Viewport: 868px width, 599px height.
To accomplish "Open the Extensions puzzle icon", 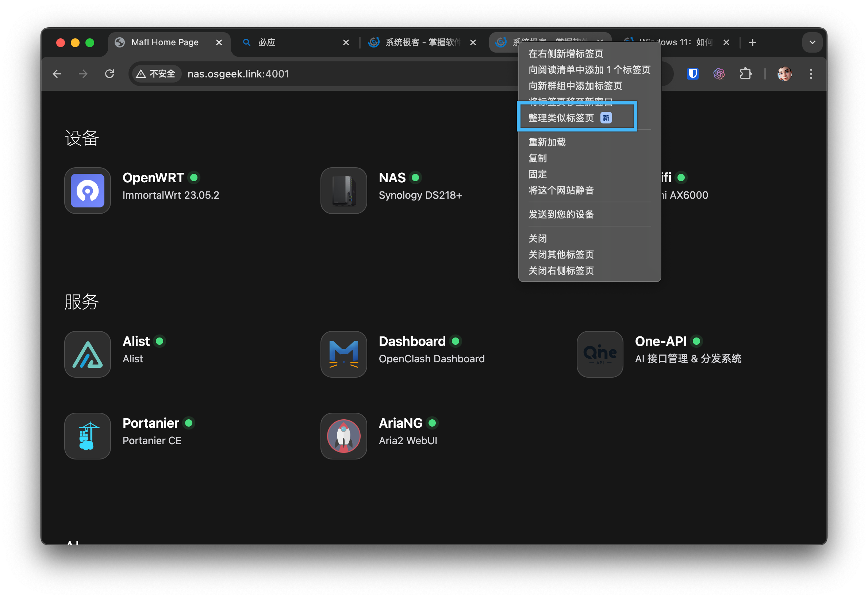I will [x=745, y=74].
